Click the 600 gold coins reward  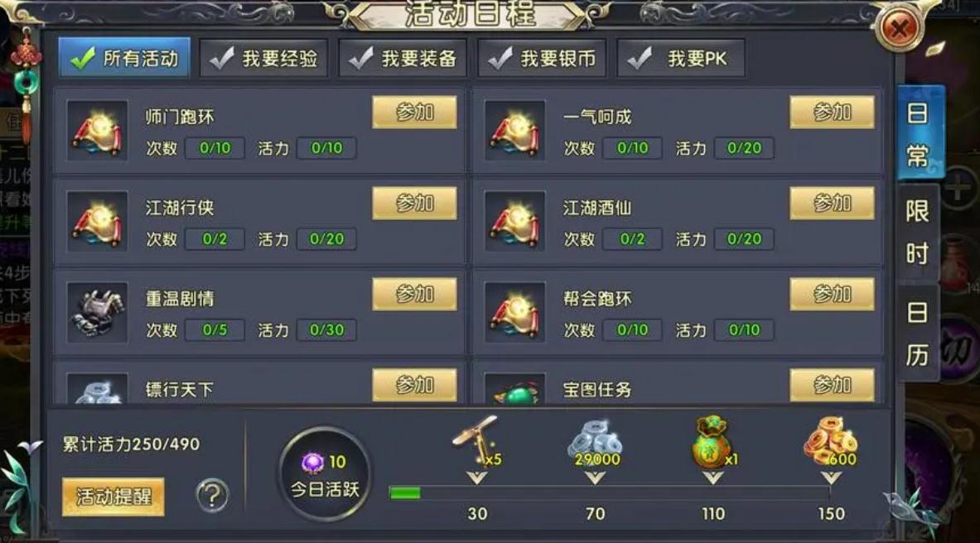click(x=831, y=442)
